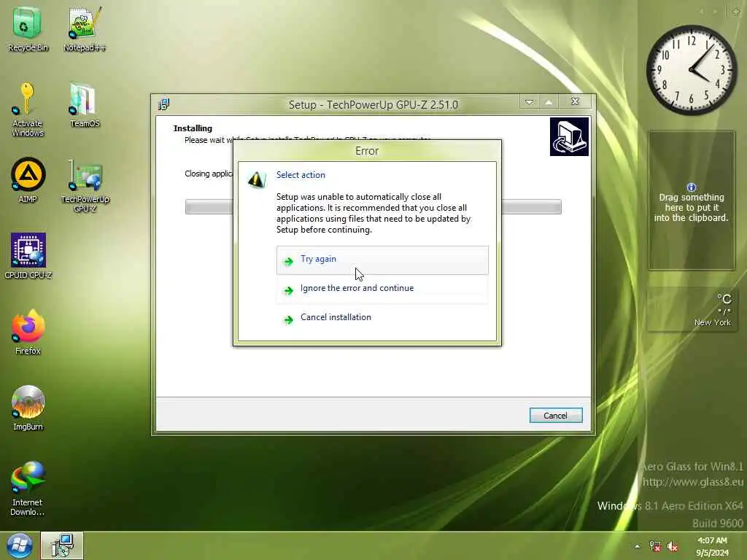Open the ImgBurn desktop icon
747x560 pixels.
point(28,408)
